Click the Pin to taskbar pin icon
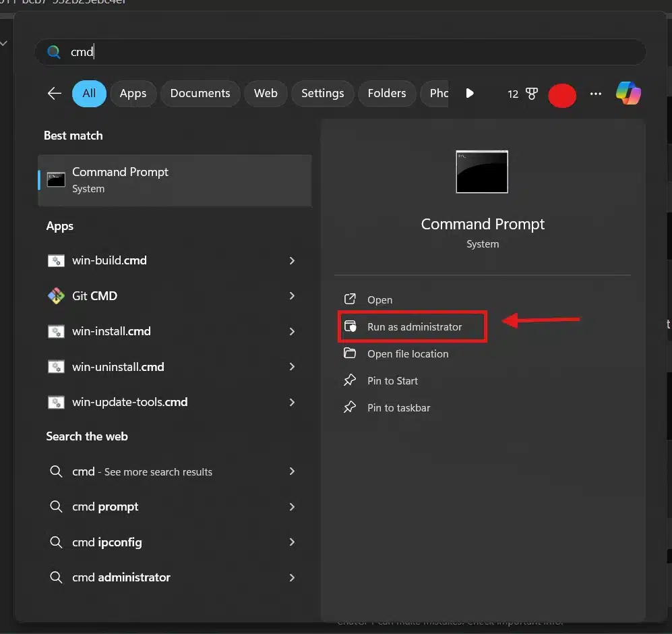 click(x=350, y=407)
